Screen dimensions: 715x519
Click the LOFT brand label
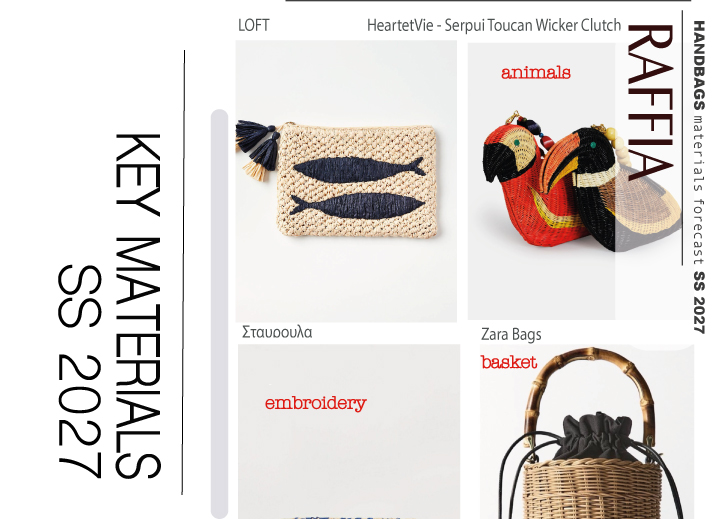tap(254, 25)
